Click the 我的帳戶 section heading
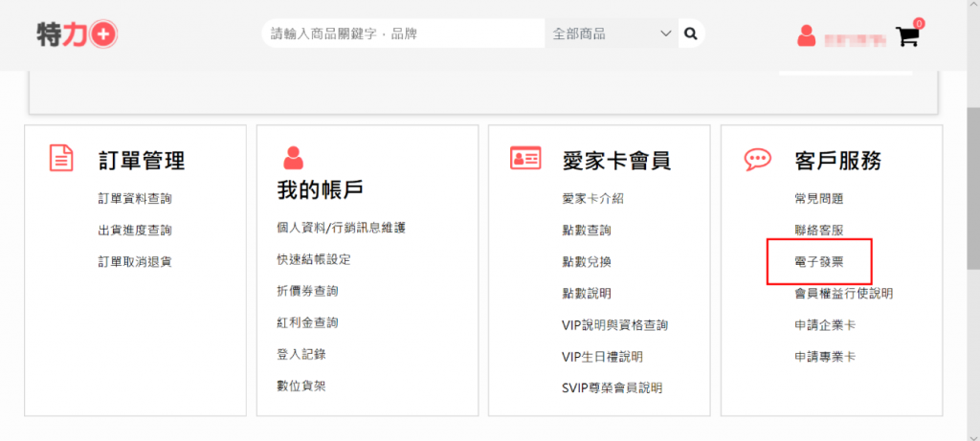This screenshot has width=980, height=441. (x=321, y=189)
